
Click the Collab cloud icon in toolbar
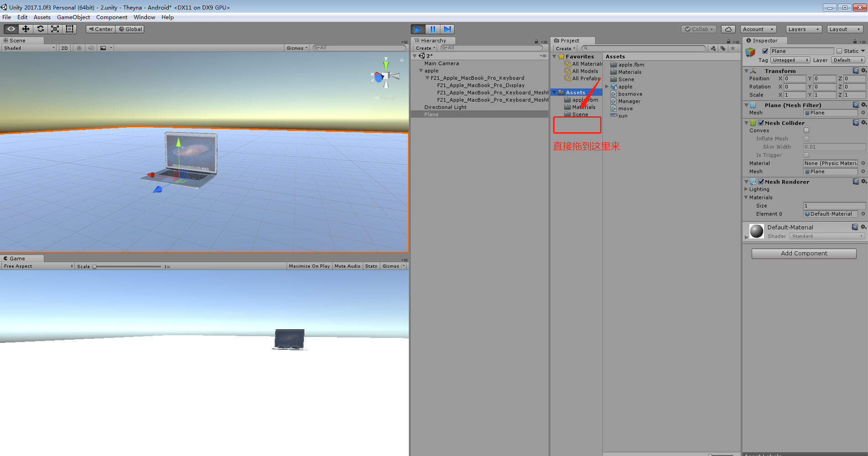tap(728, 29)
